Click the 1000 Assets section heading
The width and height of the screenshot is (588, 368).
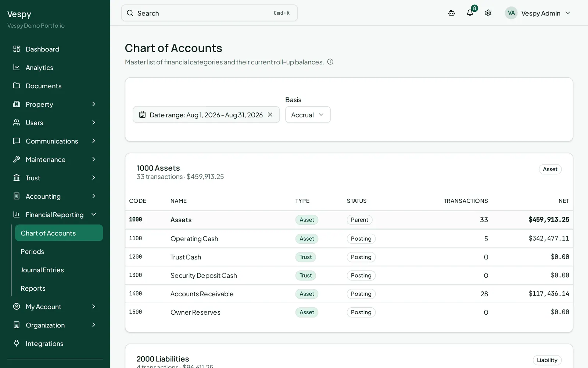pos(158,168)
